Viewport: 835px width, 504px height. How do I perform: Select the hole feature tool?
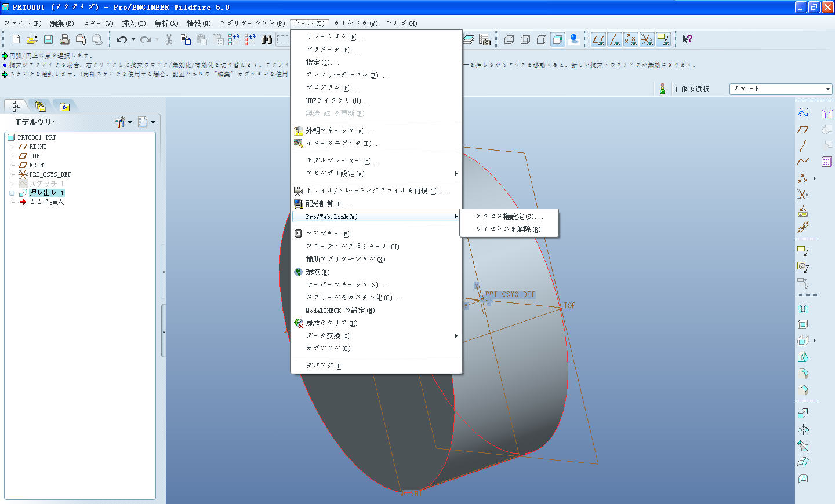point(803,308)
